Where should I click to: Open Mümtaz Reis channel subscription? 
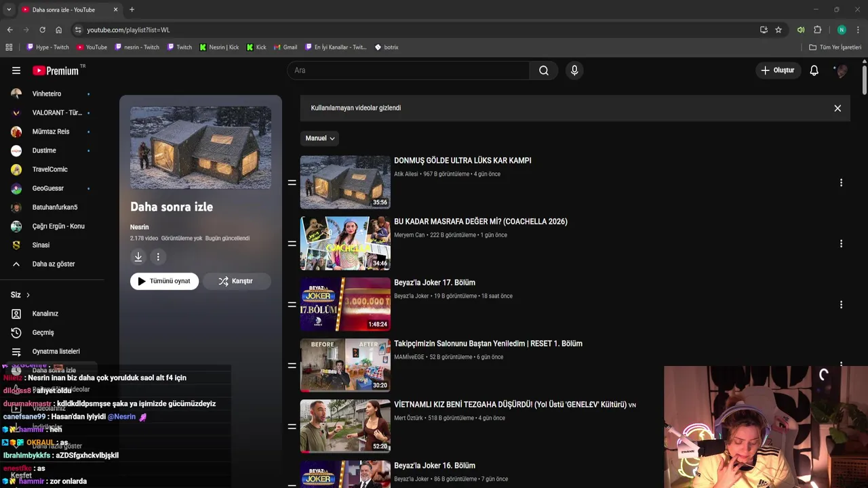tap(52, 131)
